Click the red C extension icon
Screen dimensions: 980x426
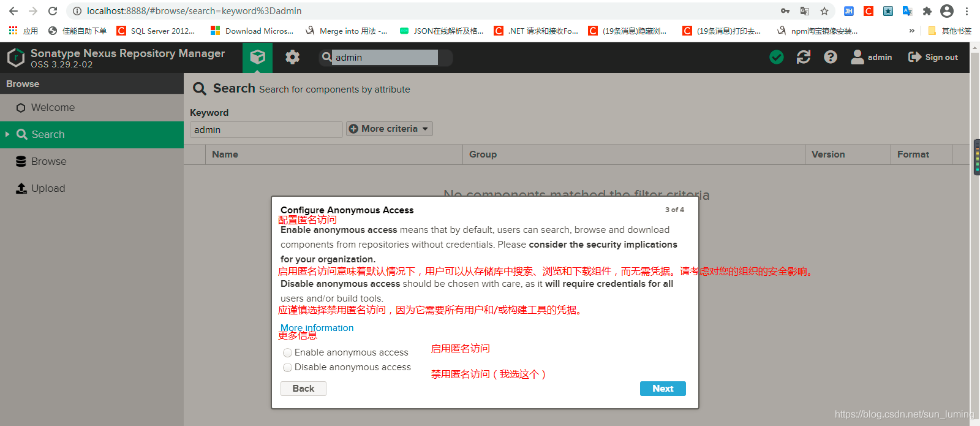(869, 11)
